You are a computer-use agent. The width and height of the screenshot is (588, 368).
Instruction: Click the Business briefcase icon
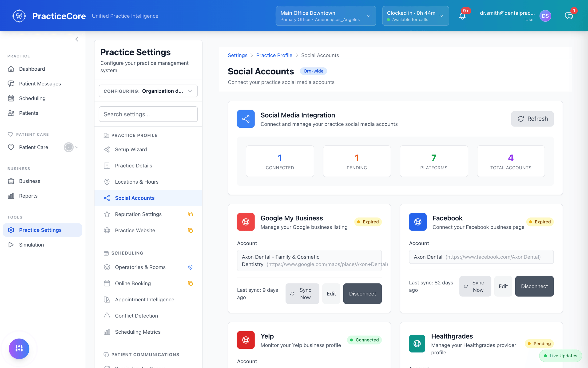[x=11, y=181]
